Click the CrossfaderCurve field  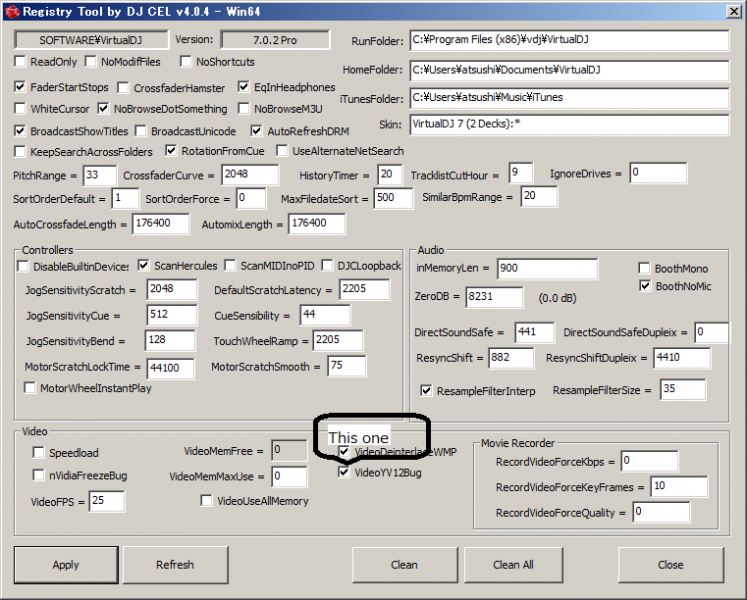click(x=250, y=174)
